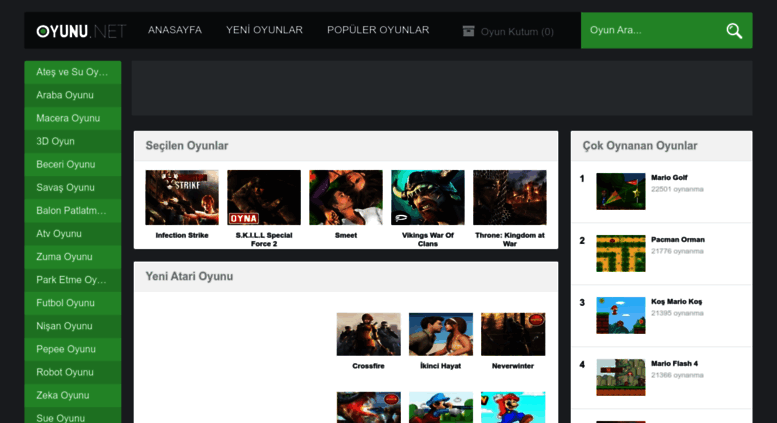This screenshot has height=423, width=777.
Task: Open Zuma Oyunu category
Action: 73,257
